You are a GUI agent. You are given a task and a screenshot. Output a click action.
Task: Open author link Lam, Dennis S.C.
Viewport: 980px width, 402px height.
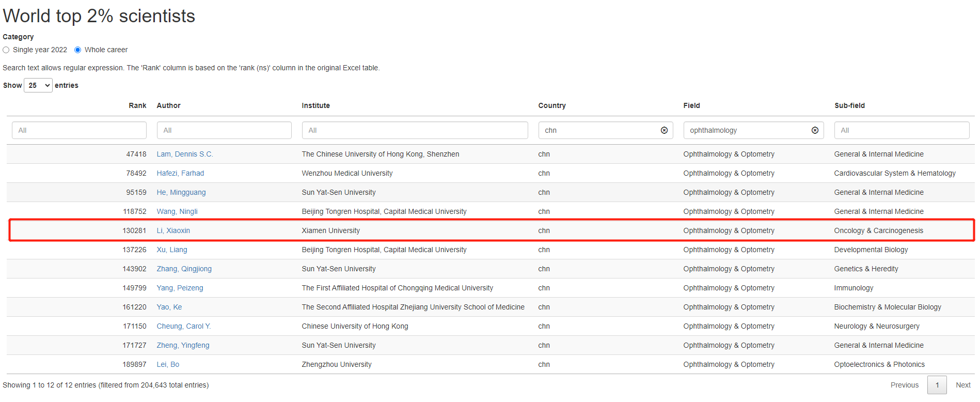[x=184, y=154]
